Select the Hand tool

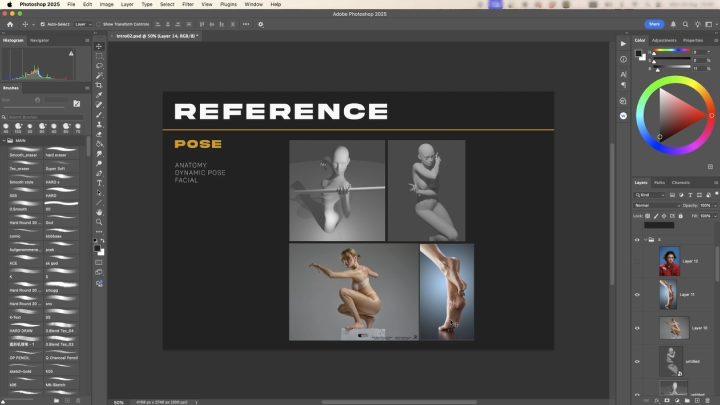point(99,212)
